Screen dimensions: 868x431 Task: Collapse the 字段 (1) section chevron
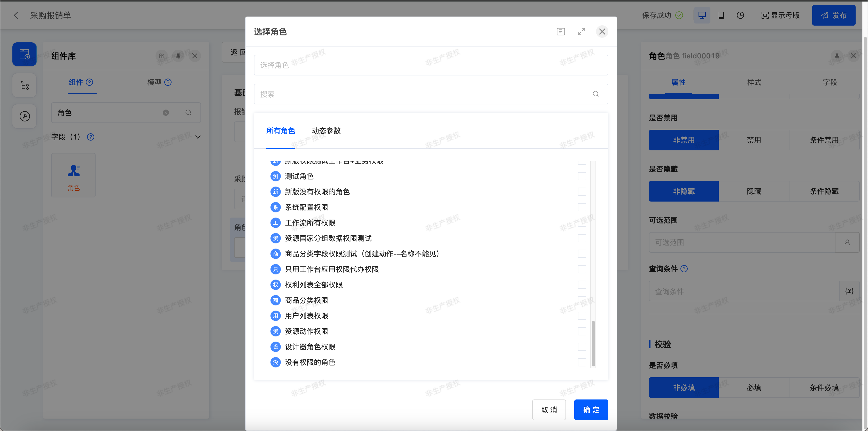click(x=198, y=137)
